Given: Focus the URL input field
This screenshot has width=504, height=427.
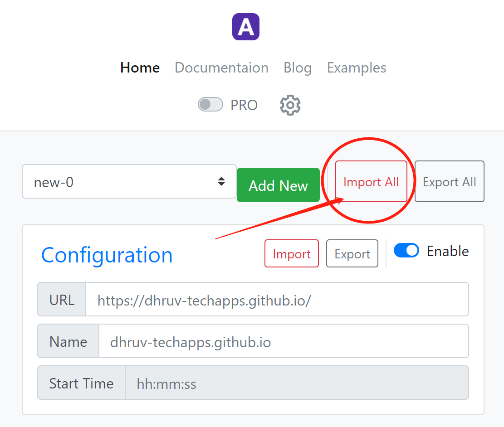Looking at the screenshot, I should coord(277,300).
